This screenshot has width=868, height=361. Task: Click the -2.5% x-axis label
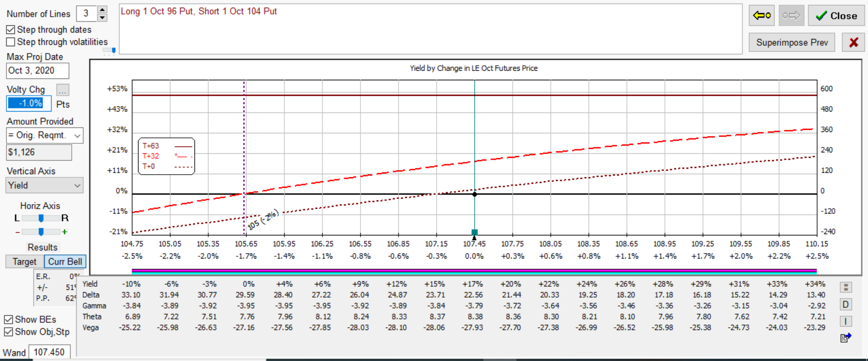click(x=132, y=256)
